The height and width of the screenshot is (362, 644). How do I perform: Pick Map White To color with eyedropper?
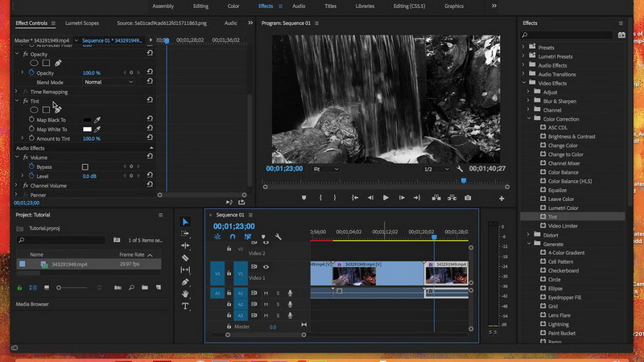97,130
